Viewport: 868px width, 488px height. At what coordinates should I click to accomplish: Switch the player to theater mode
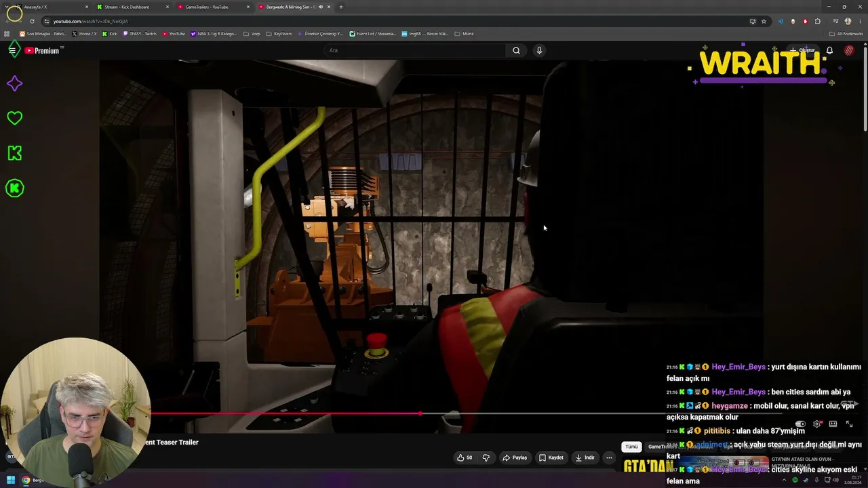click(833, 424)
